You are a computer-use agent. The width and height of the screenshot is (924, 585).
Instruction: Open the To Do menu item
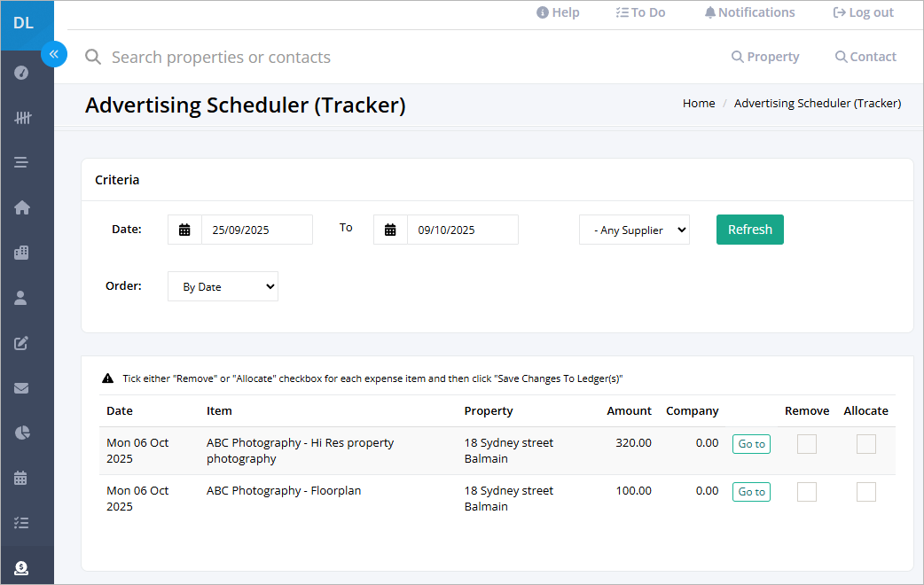640,12
